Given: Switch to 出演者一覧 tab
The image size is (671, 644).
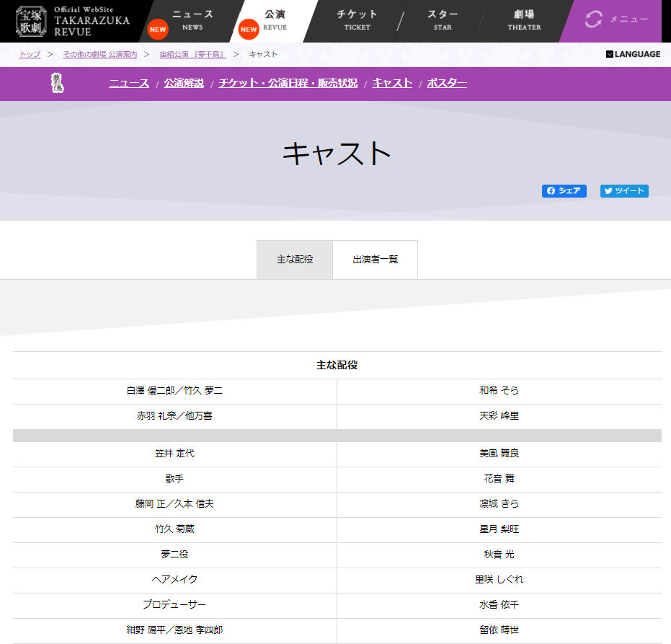Looking at the screenshot, I should [375, 260].
